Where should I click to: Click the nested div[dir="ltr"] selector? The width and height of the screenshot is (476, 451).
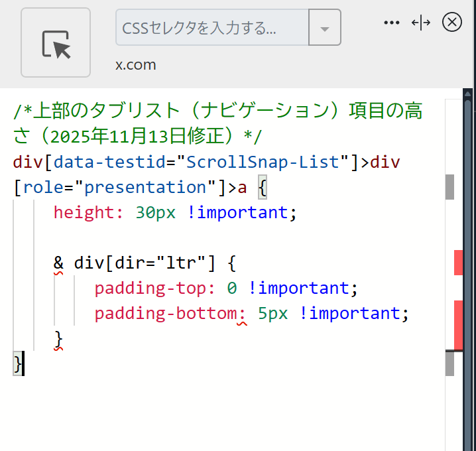pyautogui.click(x=145, y=263)
